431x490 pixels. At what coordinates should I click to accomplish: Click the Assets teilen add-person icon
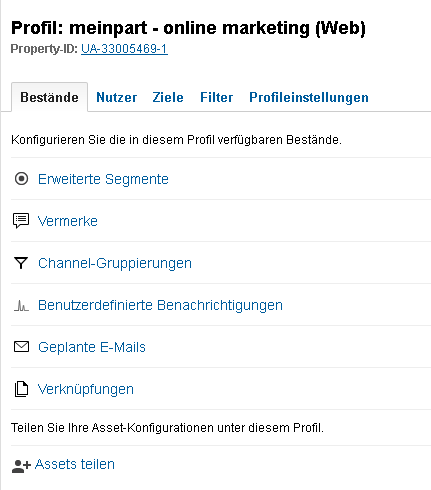click(21, 466)
